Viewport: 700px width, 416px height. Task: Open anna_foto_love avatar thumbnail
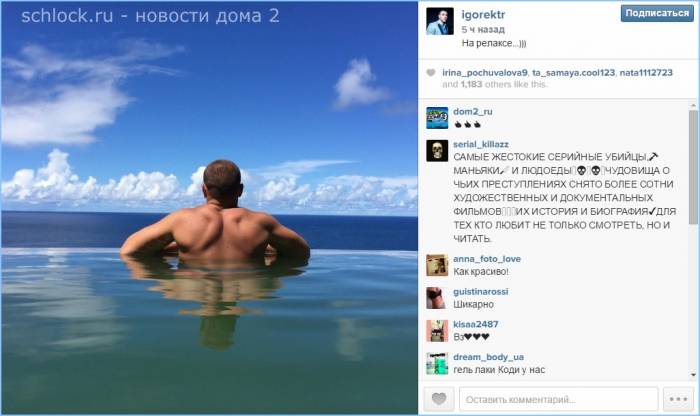point(437,265)
